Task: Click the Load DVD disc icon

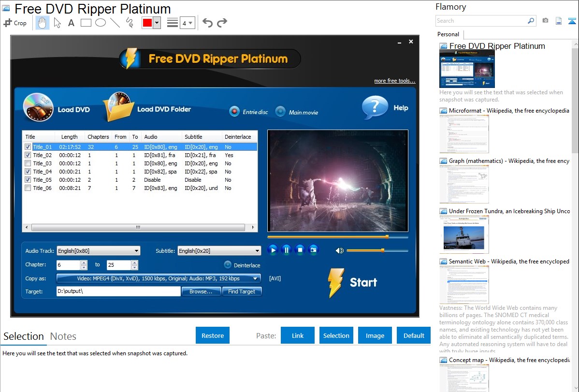Action: point(38,107)
